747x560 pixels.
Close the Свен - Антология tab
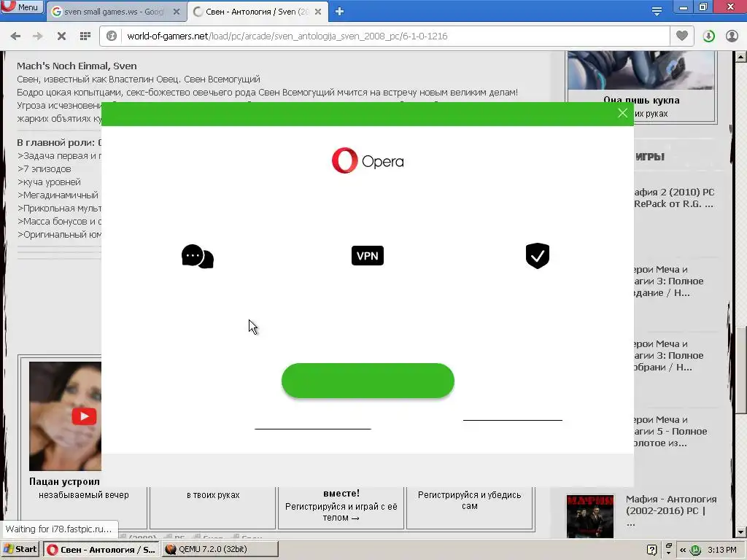318,12
